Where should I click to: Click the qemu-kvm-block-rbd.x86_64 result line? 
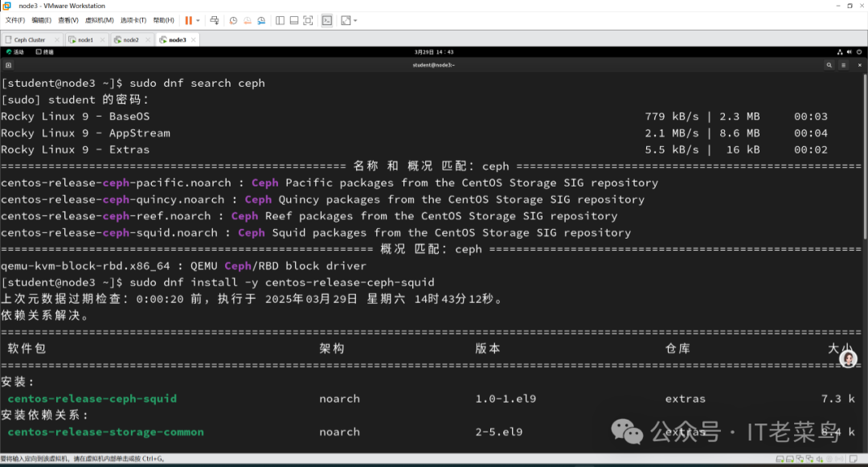(183, 265)
